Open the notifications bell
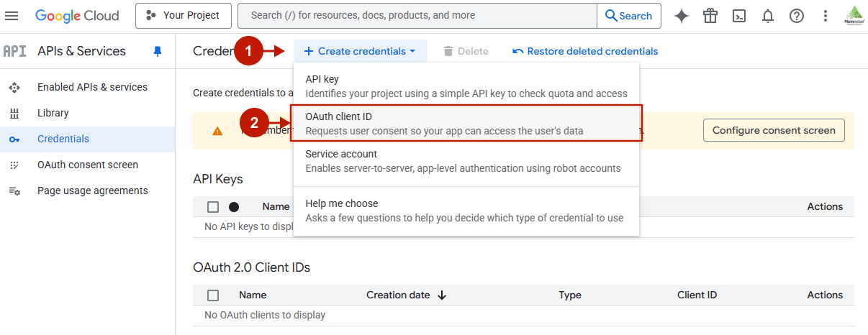The height and width of the screenshot is (335, 868). coord(768,16)
